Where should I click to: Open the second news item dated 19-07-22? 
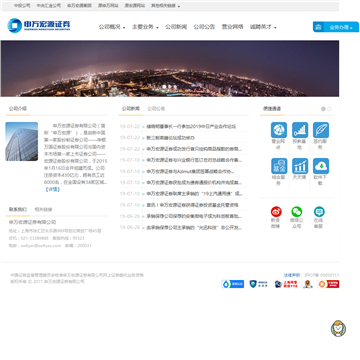171,138
